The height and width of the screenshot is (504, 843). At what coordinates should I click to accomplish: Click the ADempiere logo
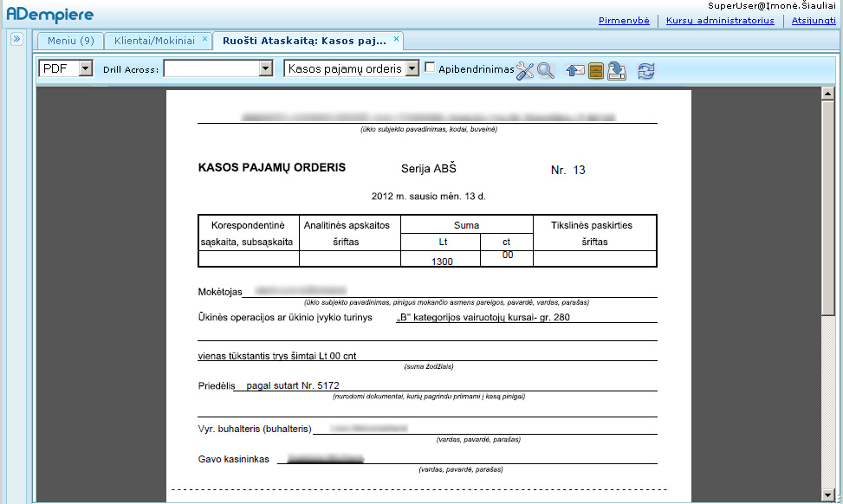click(50, 14)
